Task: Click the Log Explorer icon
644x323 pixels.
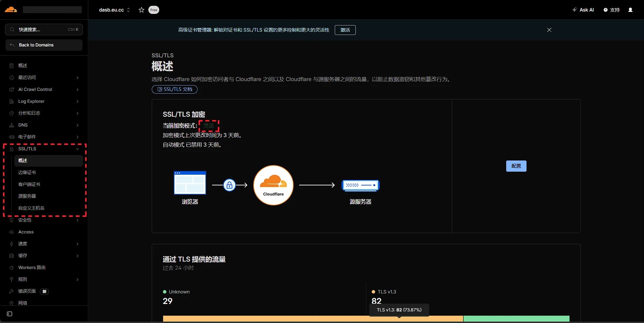Action: (12, 101)
